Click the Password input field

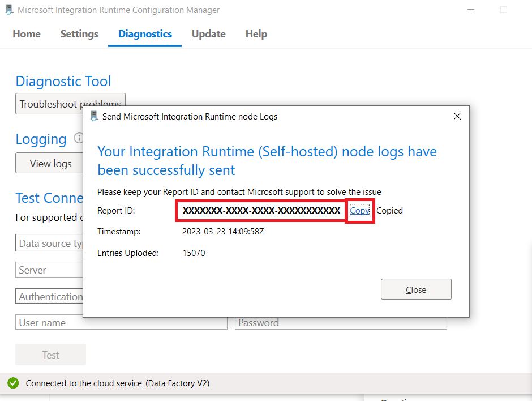coord(341,323)
